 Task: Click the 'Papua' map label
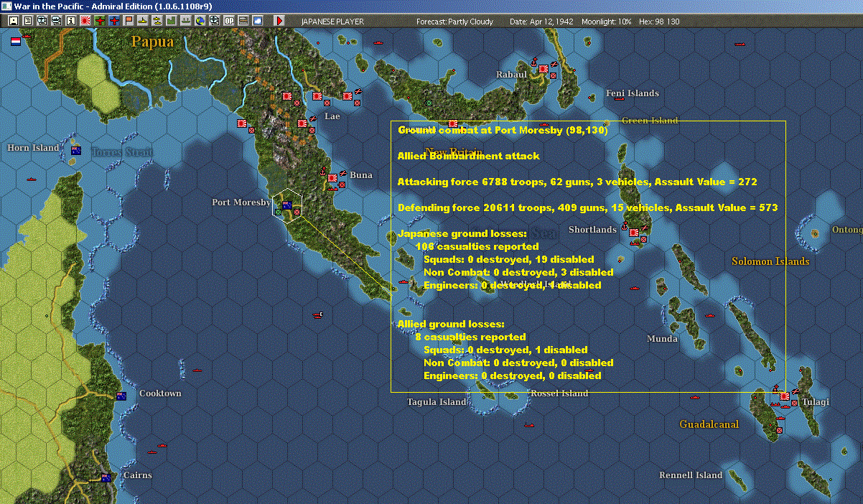tap(152, 42)
